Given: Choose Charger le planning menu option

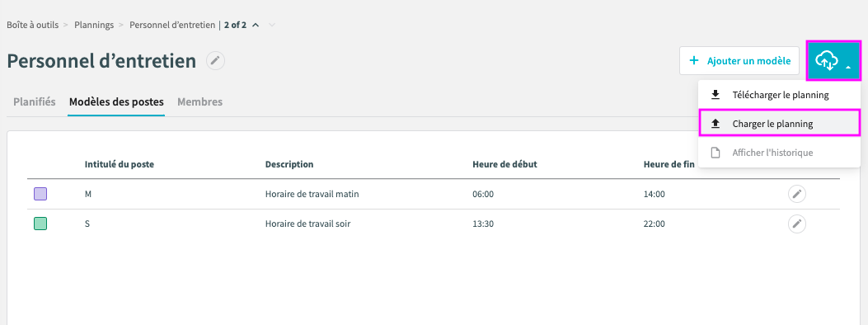Looking at the screenshot, I should 780,124.
